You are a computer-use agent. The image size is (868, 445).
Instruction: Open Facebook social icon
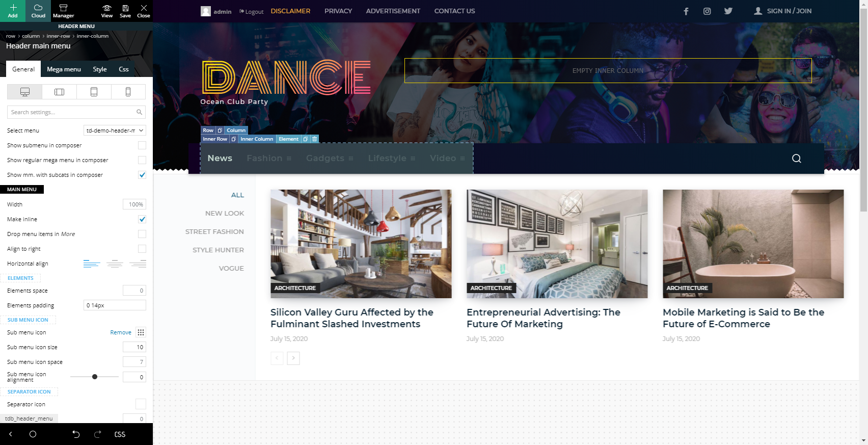coord(686,11)
